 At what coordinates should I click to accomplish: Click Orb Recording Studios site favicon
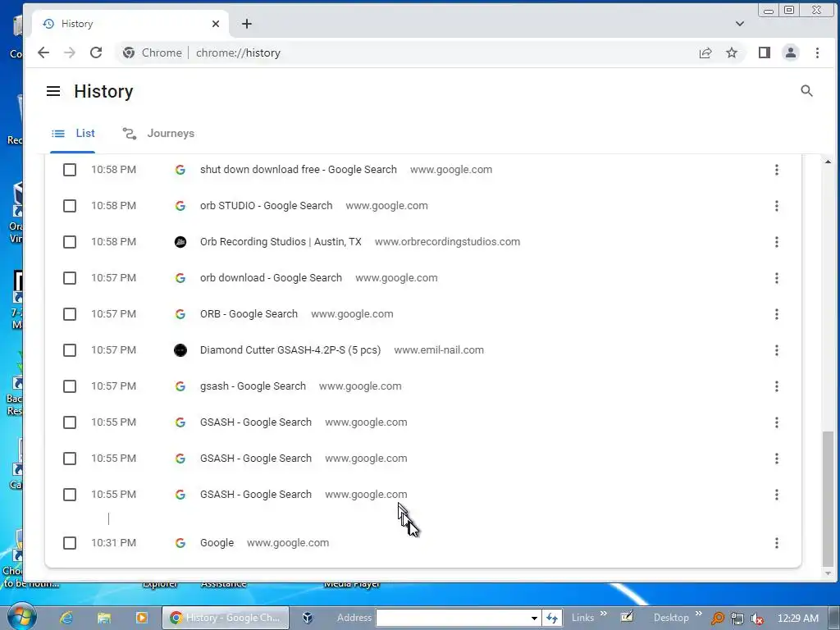[x=180, y=242]
